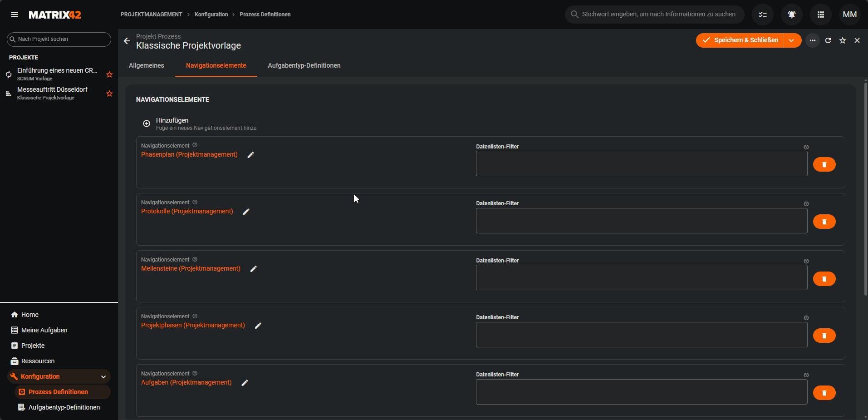The height and width of the screenshot is (420, 868).
Task: Collapse the Konfiguration sidebar section
Action: point(103,376)
